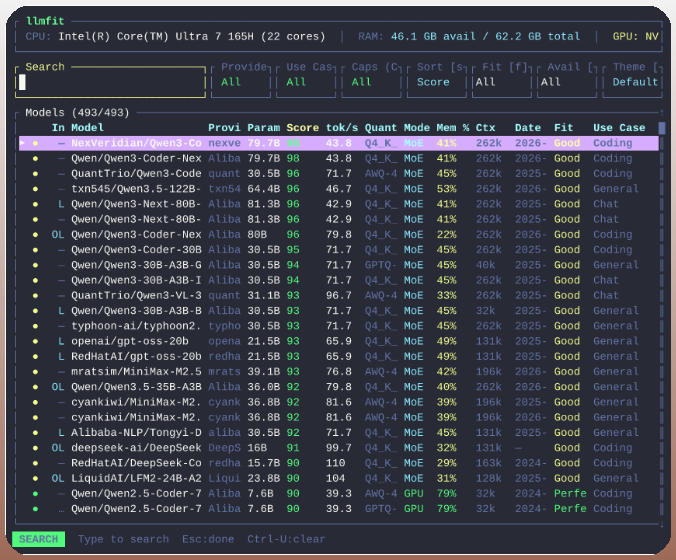Focus the Search input box
The image size is (676, 560).
coord(110,82)
